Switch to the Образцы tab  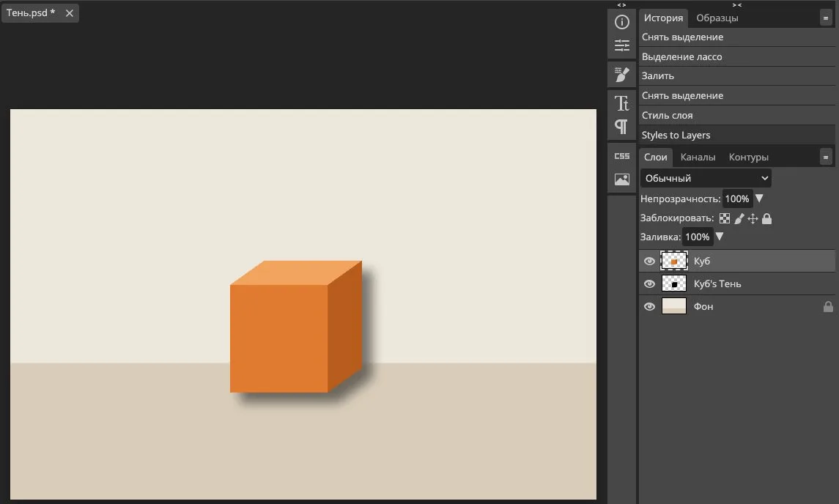pyautogui.click(x=717, y=18)
